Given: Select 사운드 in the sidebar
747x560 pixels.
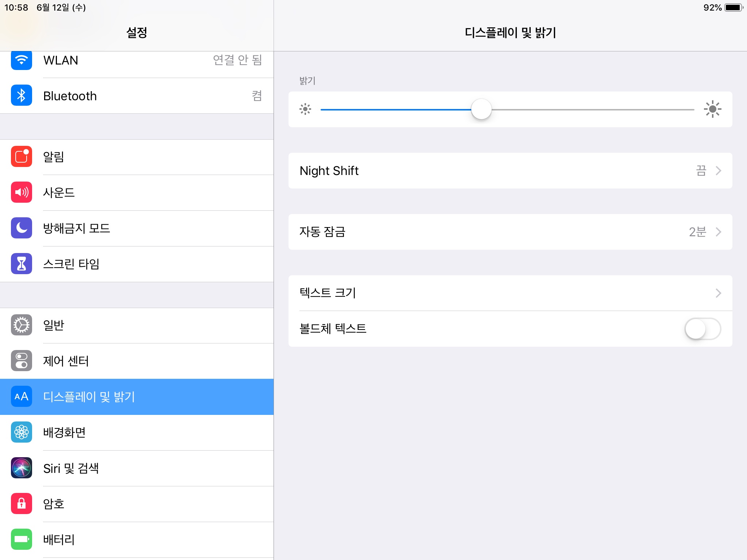Looking at the screenshot, I should tap(137, 192).
